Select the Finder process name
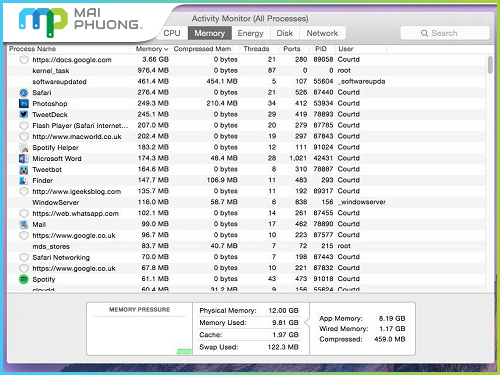Image resolution: width=500 pixels, height=375 pixels. pyautogui.click(x=43, y=181)
